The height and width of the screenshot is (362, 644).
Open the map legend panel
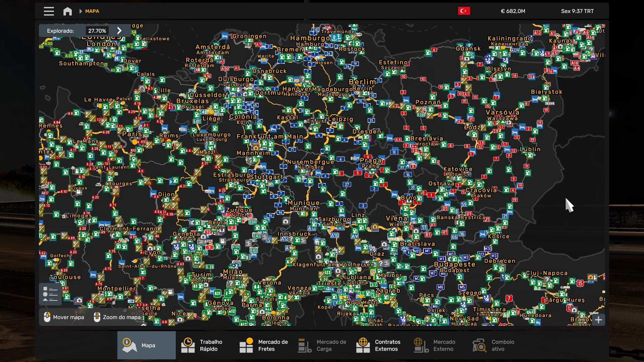coord(50,294)
